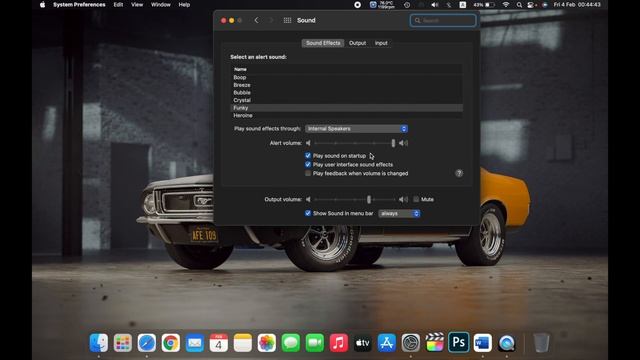This screenshot has height=360, width=640.
Task: Open Messages from the dock
Action: [291, 343]
